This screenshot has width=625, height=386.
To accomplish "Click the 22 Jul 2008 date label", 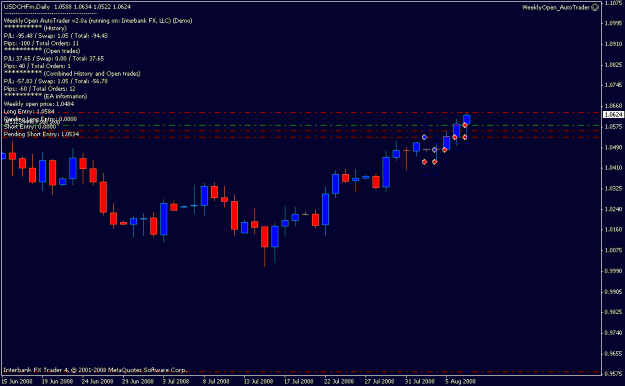I will (x=339, y=382).
